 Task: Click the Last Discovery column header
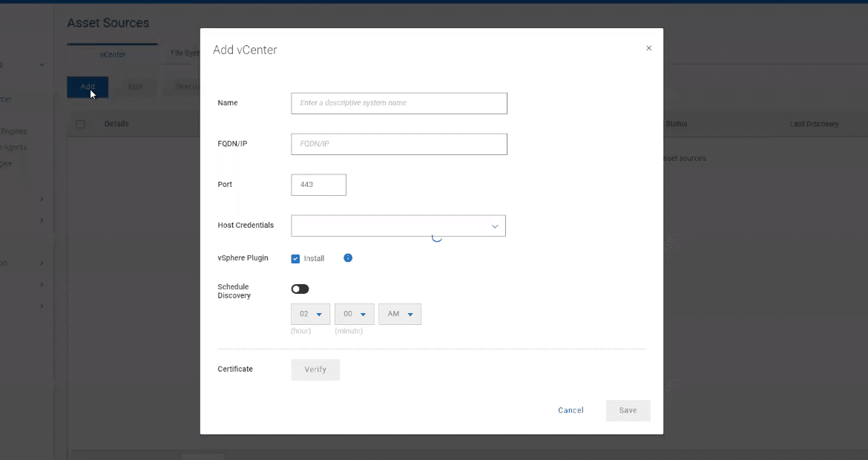pyautogui.click(x=814, y=124)
